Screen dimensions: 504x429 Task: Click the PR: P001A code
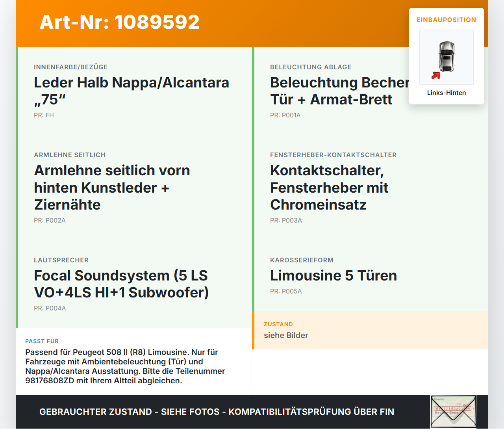click(x=285, y=115)
